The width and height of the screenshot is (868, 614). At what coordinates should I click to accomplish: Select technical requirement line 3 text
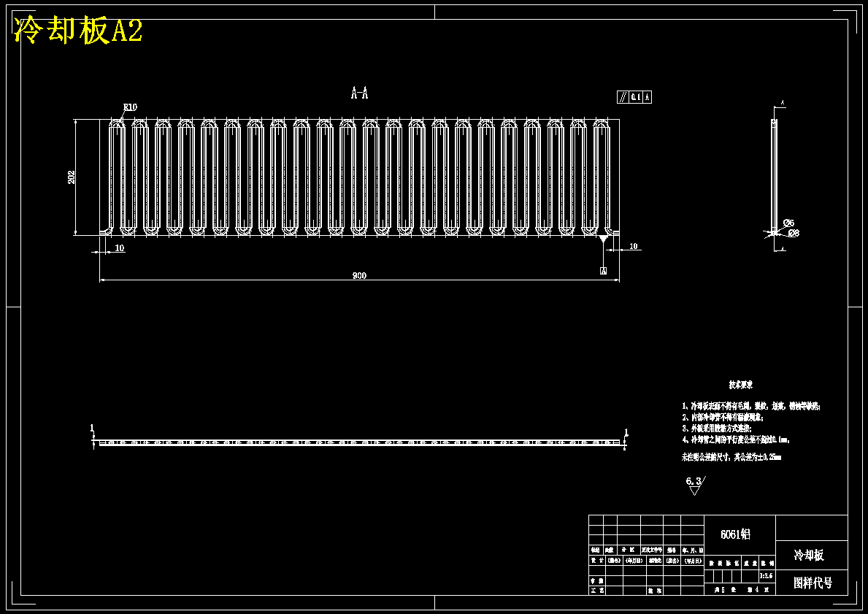(716, 429)
